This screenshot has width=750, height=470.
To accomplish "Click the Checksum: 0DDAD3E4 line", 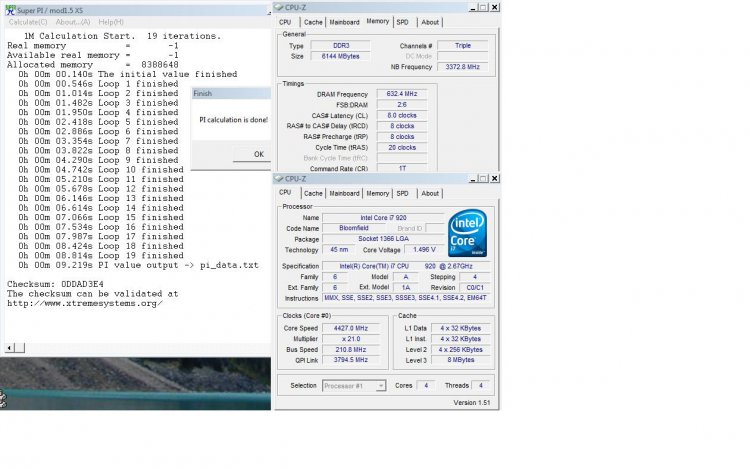I will point(55,284).
